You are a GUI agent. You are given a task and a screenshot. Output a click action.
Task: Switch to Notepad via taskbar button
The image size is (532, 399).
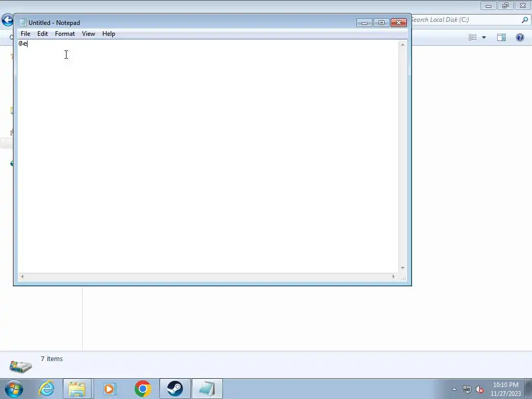point(207,389)
